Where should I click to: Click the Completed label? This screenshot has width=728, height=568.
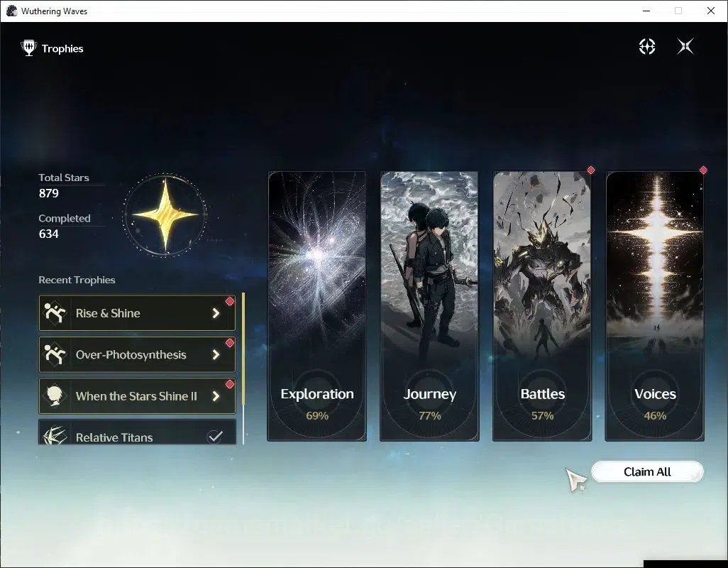(x=65, y=218)
